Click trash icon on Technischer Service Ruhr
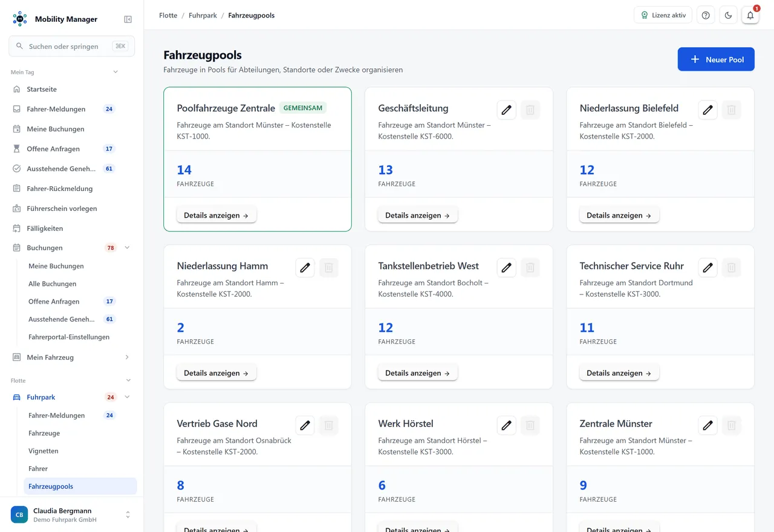This screenshot has height=532, width=774. click(x=732, y=268)
